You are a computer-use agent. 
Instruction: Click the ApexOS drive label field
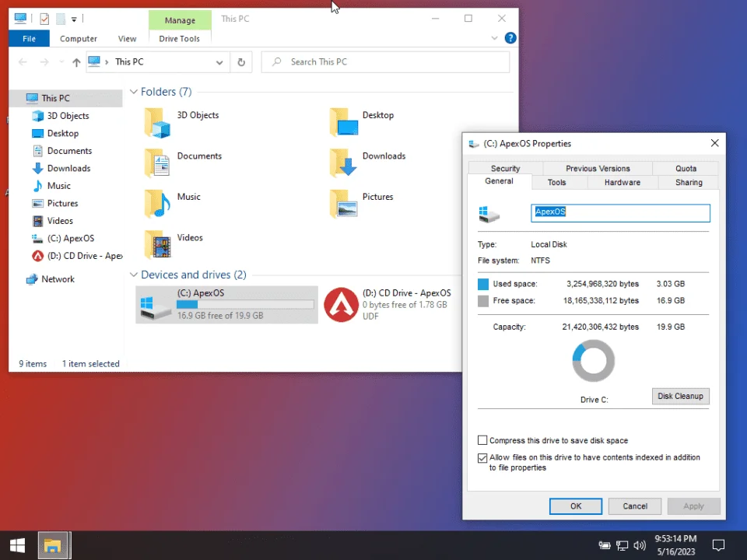click(x=620, y=213)
